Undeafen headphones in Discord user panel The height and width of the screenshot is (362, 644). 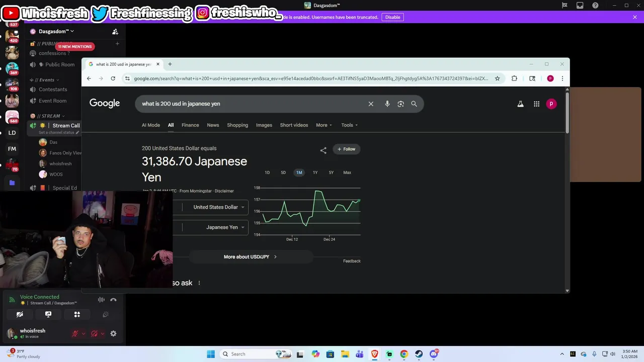pos(94,333)
